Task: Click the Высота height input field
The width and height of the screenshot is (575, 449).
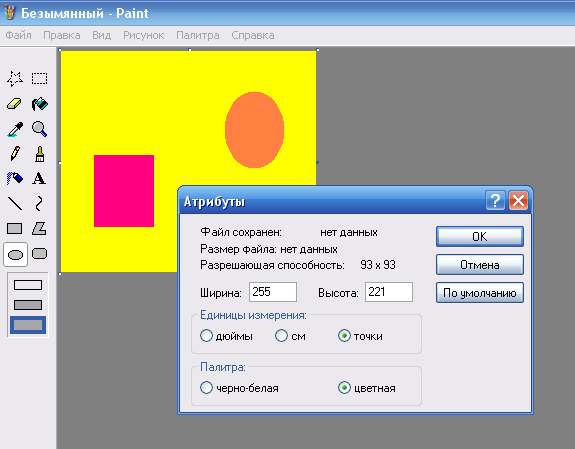Action: point(389,292)
